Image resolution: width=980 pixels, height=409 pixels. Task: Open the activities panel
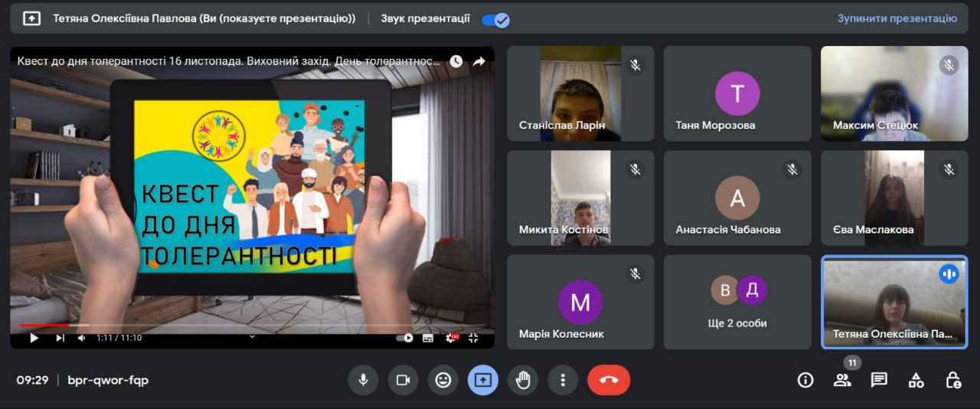point(916,380)
